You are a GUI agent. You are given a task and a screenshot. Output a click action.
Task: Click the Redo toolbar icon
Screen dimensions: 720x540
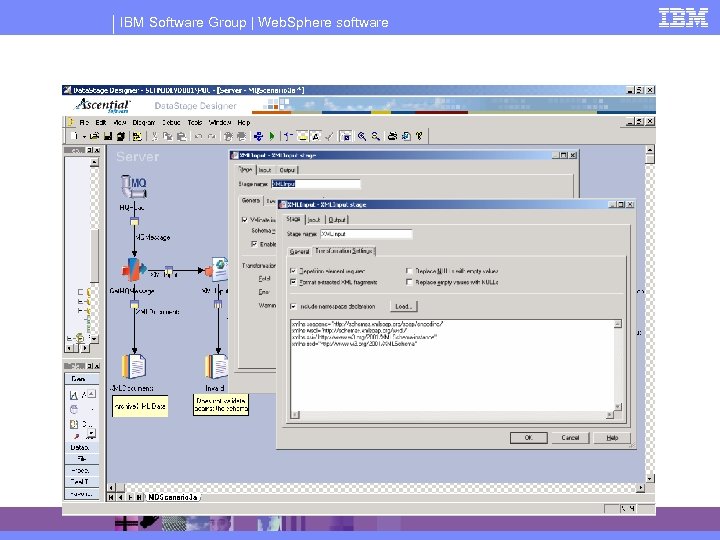212,136
